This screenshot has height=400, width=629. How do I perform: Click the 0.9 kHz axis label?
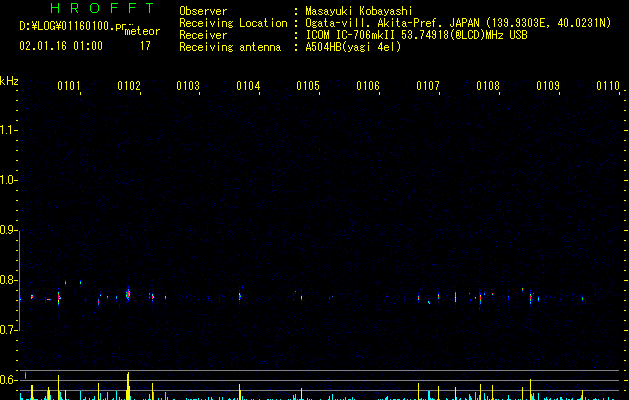coord(8,230)
